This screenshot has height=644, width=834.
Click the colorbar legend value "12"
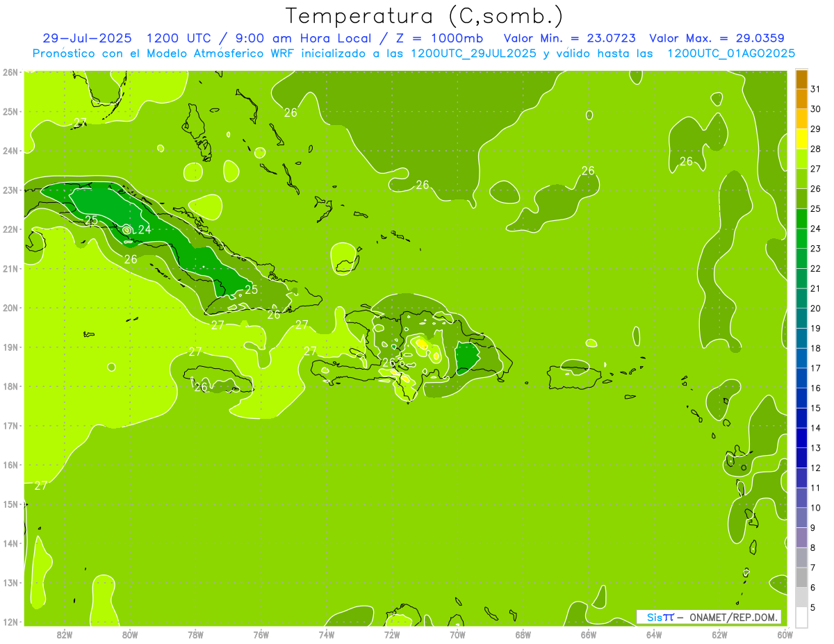816,468
